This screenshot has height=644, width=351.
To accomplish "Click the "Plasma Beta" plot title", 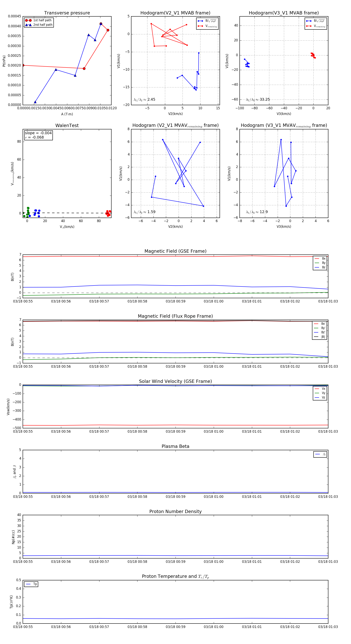I will tap(175, 446).
